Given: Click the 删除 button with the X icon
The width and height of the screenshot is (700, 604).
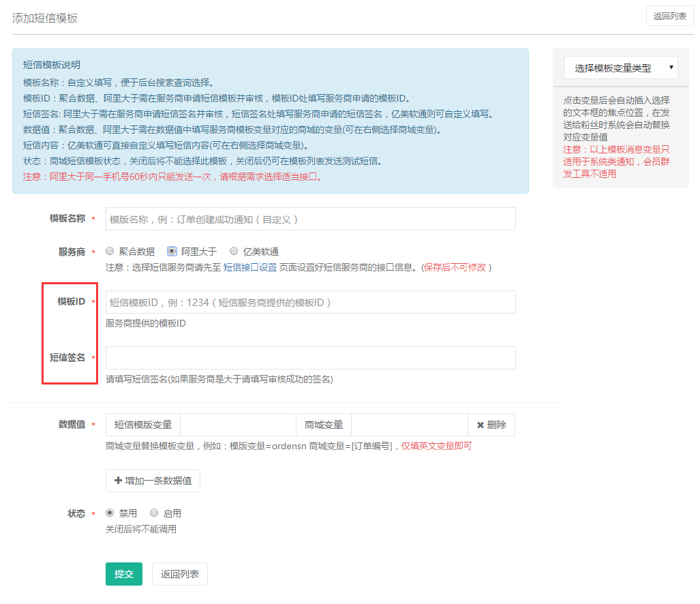Looking at the screenshot, I should (x=491, y=425).
